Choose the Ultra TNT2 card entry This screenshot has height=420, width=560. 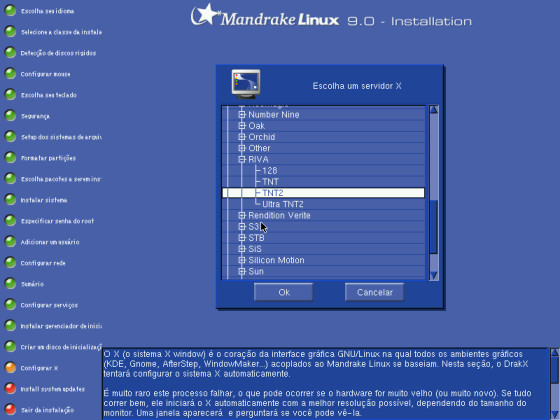point(283,204)
